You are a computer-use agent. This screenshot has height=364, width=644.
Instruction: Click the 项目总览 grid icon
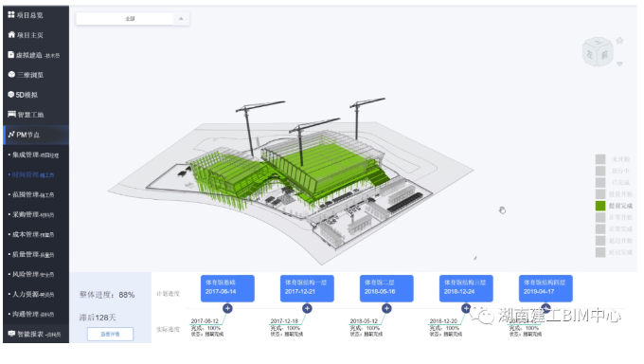click(11, 15)
